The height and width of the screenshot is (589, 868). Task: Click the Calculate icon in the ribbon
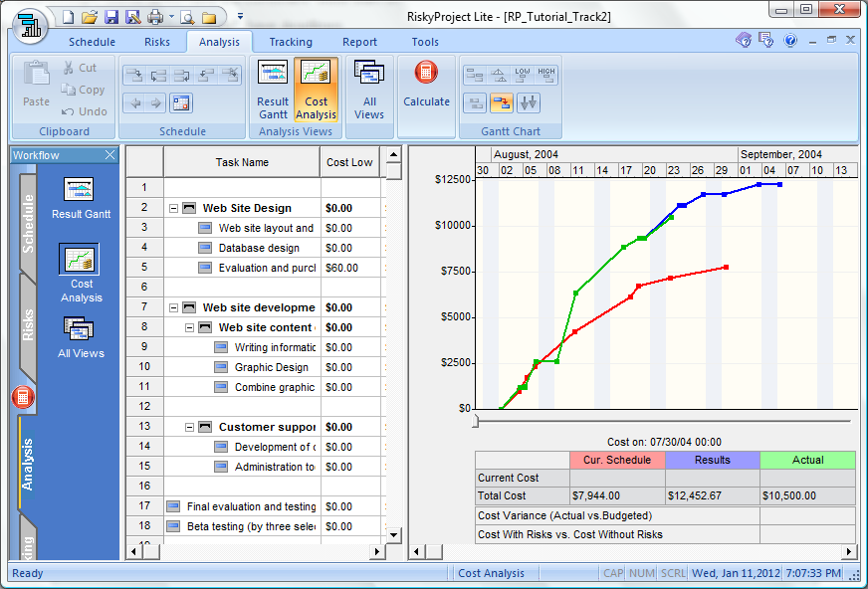[x=426, y=85]
